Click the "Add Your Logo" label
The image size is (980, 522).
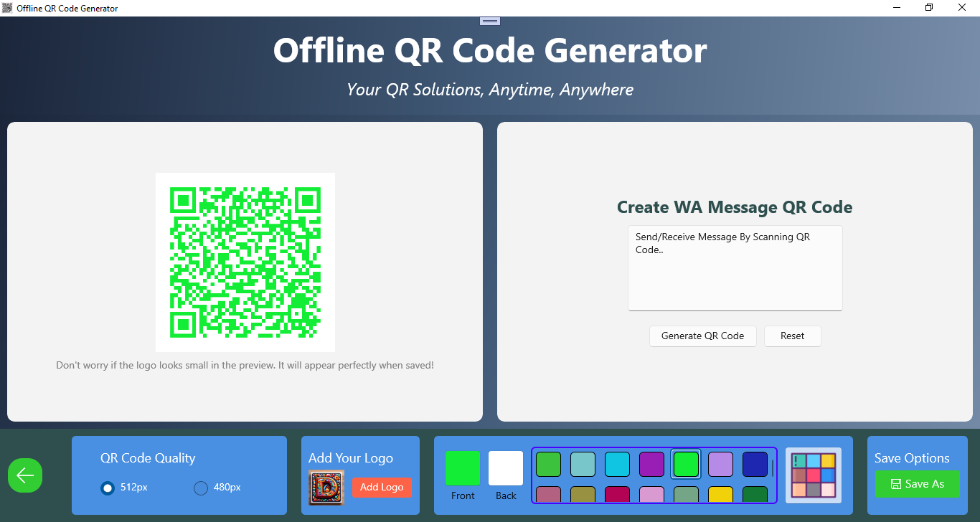coord(351,458)
